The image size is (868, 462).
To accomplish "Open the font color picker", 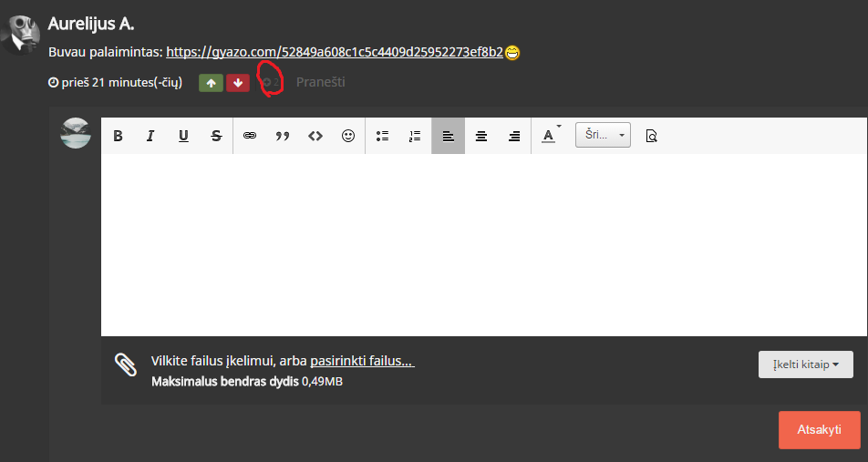I will pos(551,135).
